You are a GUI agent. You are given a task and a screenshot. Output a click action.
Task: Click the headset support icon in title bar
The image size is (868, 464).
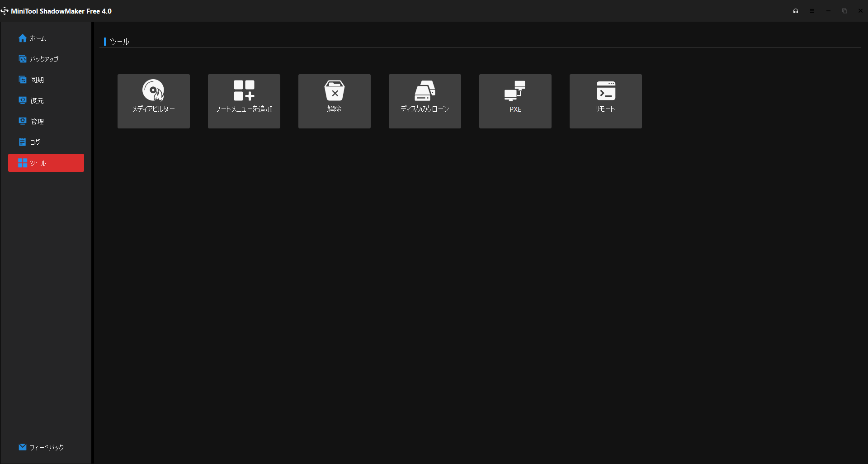click(796, 11)
